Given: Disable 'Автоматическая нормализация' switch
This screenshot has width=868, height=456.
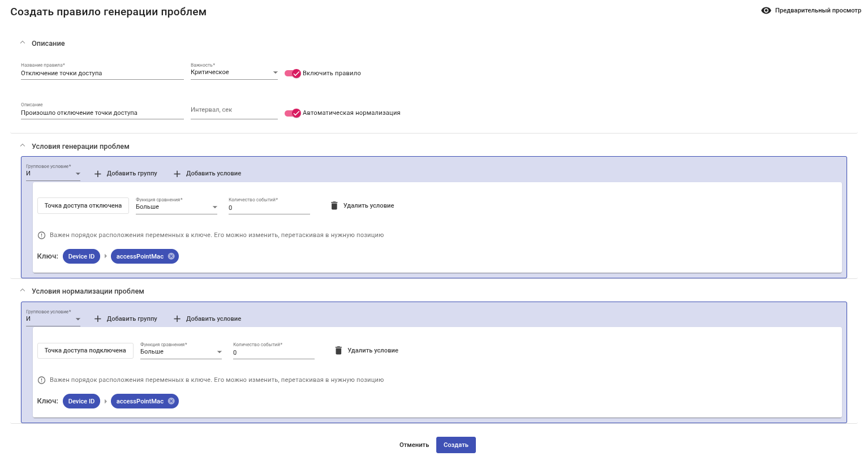Looking at the screenshot, I should pos(293,113).
